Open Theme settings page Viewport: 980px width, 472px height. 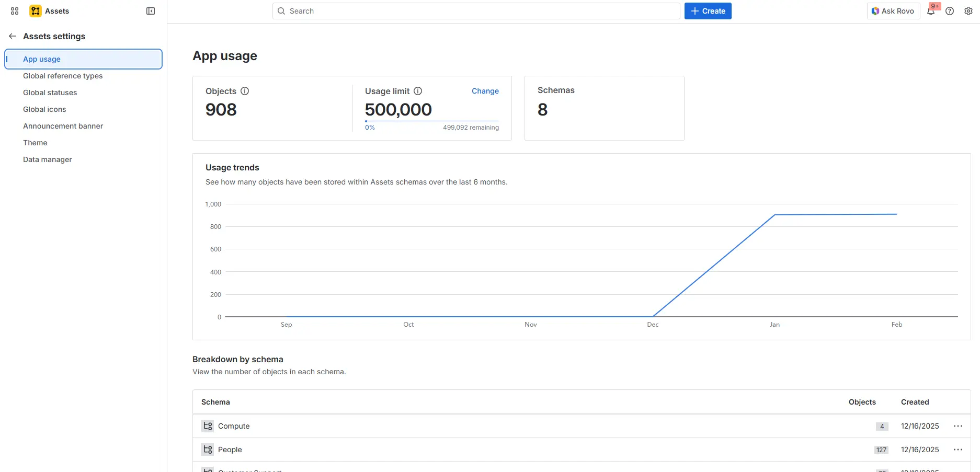35,143
